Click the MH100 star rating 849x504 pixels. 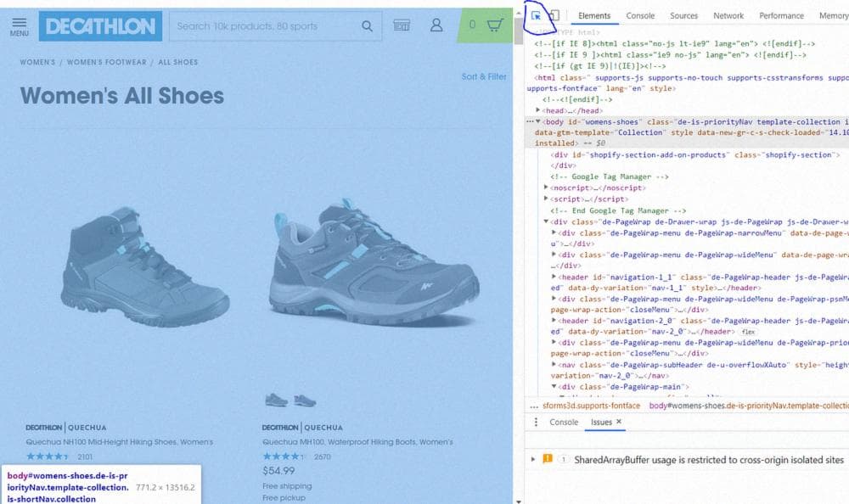pyautogui.click(x=284, y=456)
